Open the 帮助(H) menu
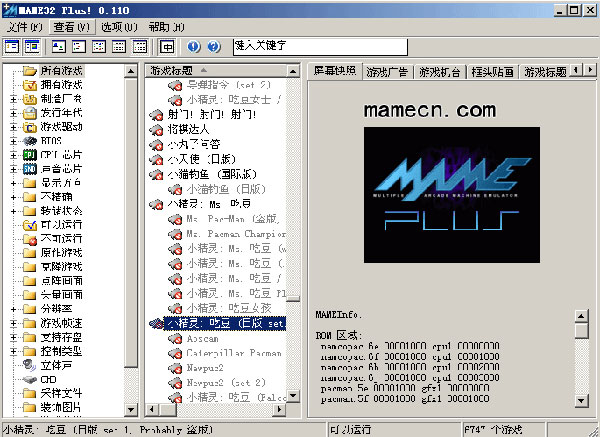This screenshot has height=437, width=600. (166, 27)
